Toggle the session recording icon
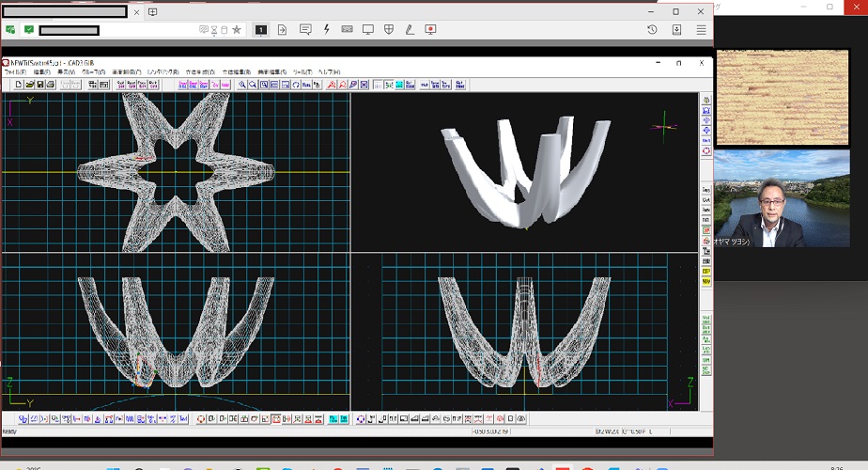The height and width of the screenshot is (470, 868). [430, 30]
